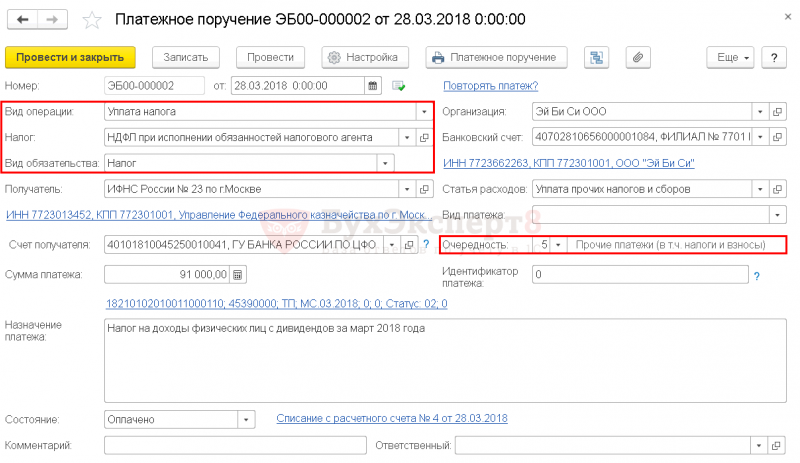
Task: Open the Настройка settings button
Action: click(365, 57)
